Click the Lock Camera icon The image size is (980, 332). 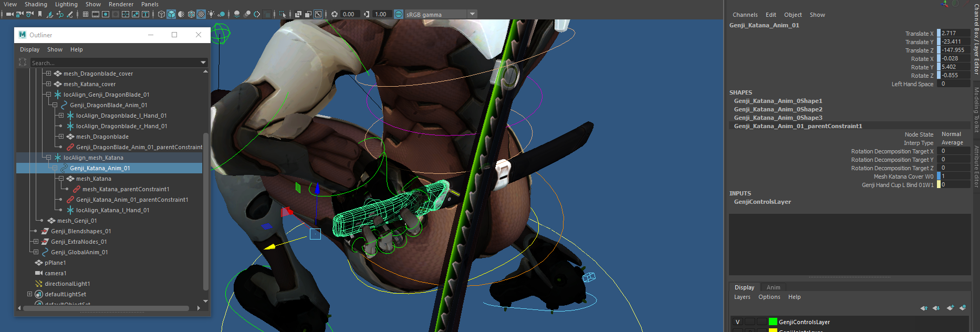(x=19, y=14)
